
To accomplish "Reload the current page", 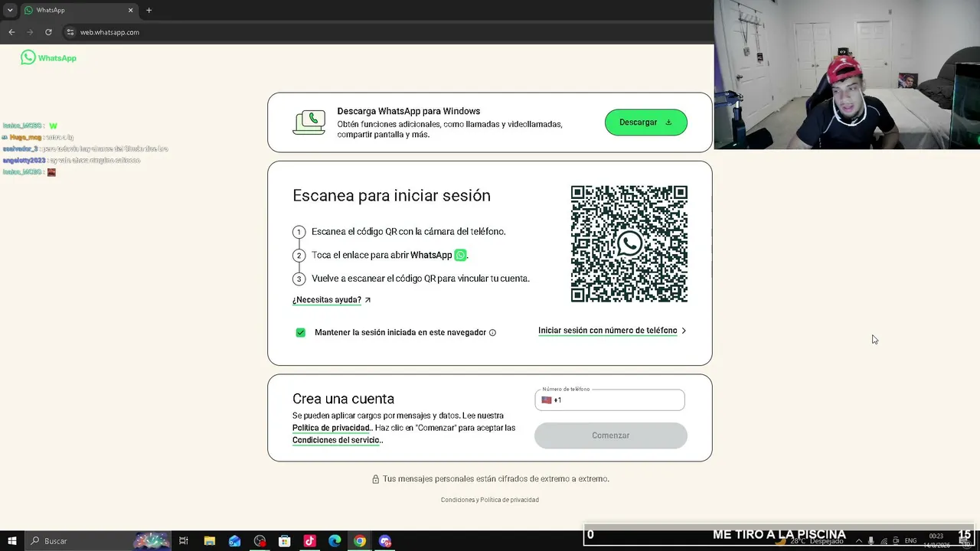I will [x=48, y=32].
